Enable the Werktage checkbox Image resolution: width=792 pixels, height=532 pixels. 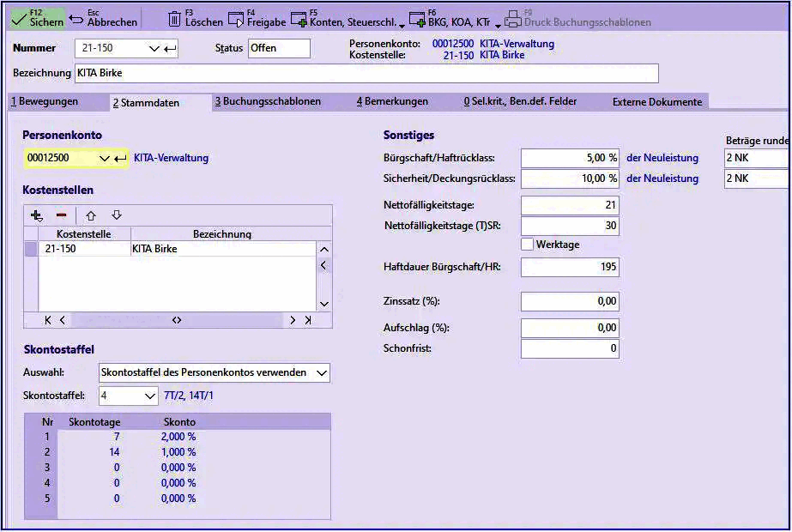(528, 245)
